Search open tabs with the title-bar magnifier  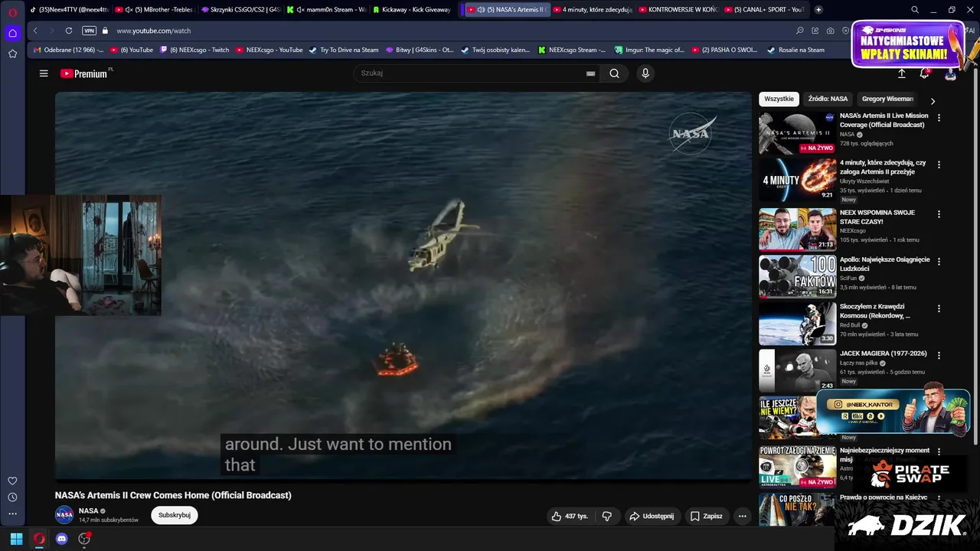click(x=915, y=10)
